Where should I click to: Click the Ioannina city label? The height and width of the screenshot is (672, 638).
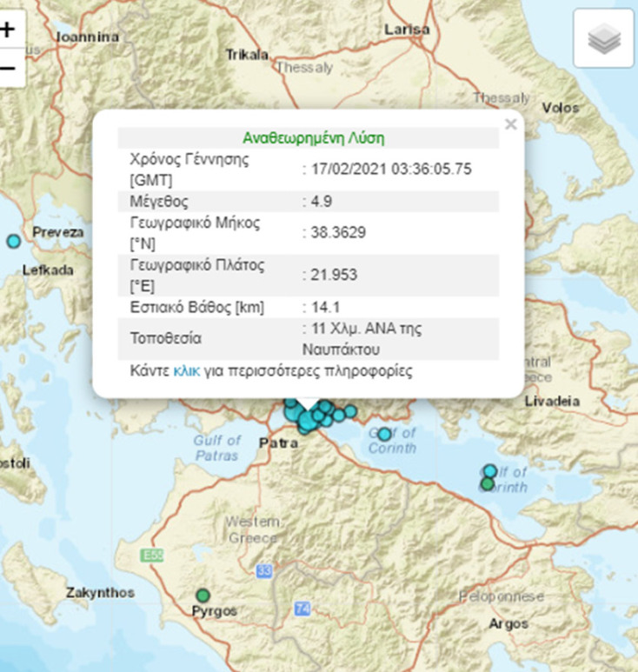(86, 37)
